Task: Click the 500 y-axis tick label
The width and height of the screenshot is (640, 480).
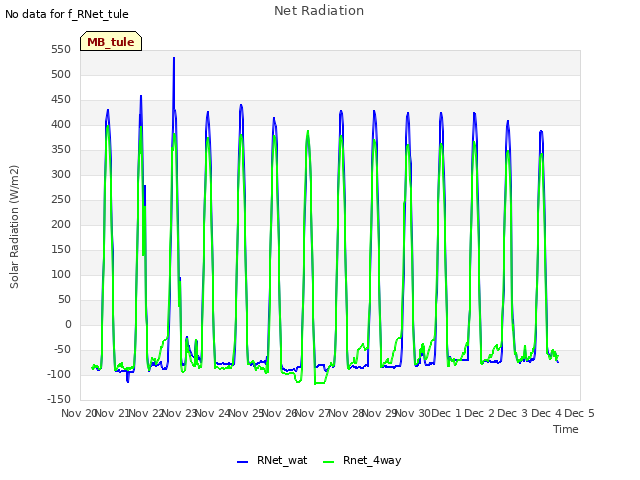Action: pyautogui.click(x=61, y=75)
